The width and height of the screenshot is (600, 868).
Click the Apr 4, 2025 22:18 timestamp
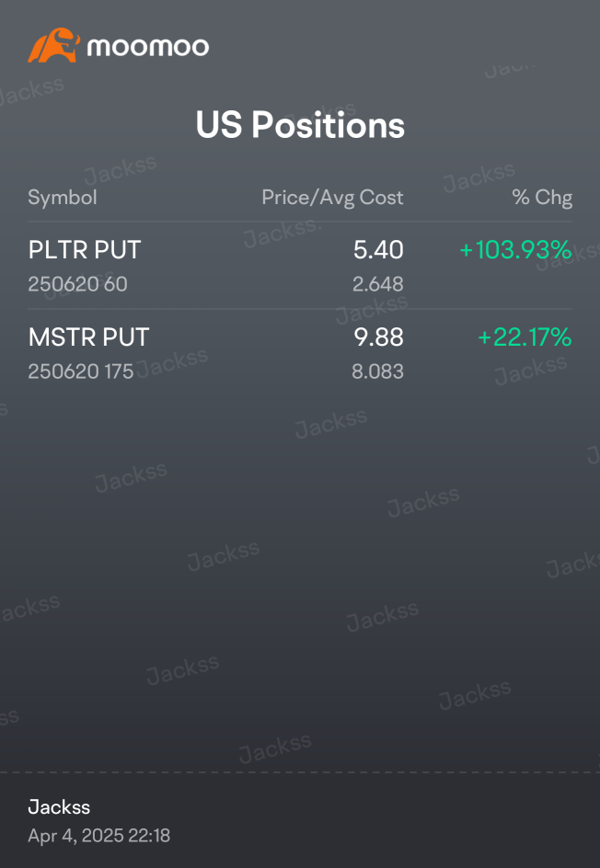pyautogui.click(x=98, y=835)
